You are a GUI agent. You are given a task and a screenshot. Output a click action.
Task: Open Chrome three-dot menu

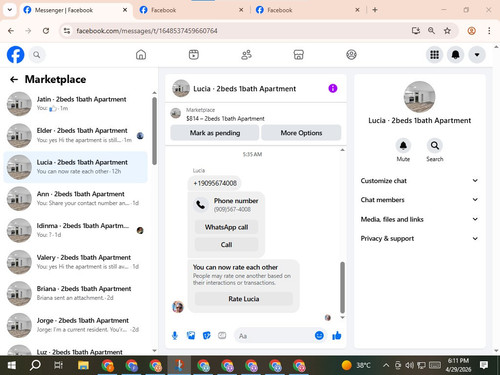click(489, 31)
